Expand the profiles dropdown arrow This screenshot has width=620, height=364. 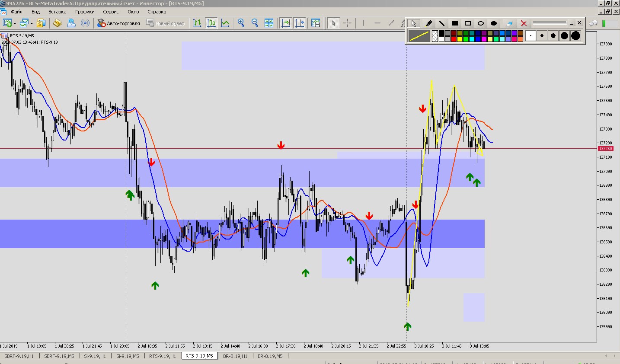(x=32, y=24)
